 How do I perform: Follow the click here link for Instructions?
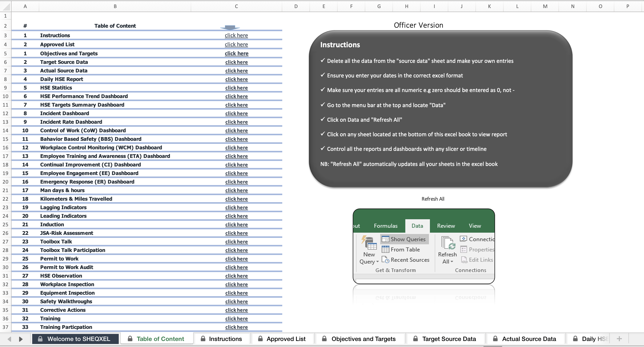pos(236,35)
